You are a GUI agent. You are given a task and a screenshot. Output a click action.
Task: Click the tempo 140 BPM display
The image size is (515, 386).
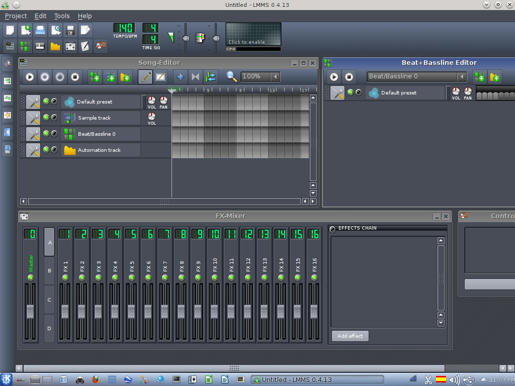tap(124, 28)
